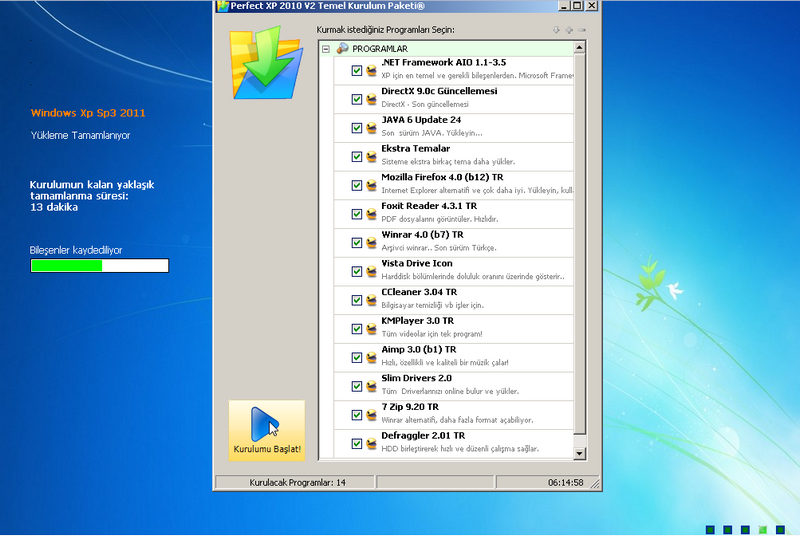Click the Kurulacak Programlar: 14 status text

297,482
